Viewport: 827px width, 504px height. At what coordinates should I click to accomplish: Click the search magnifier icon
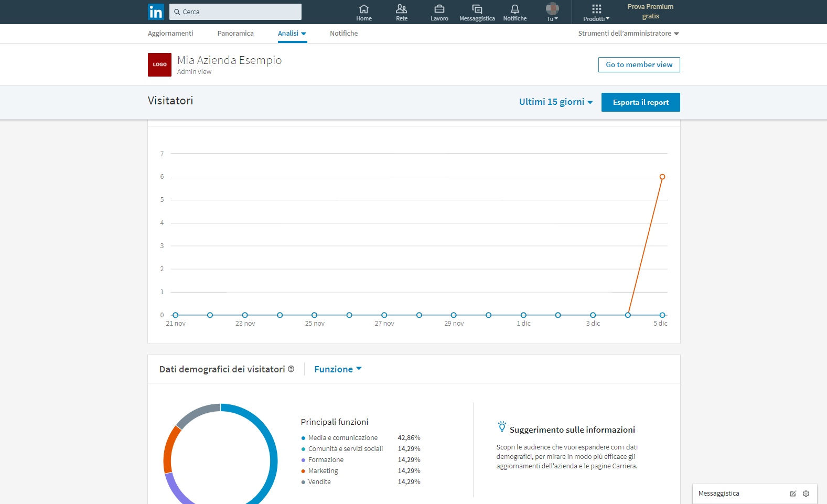point(177,12)
